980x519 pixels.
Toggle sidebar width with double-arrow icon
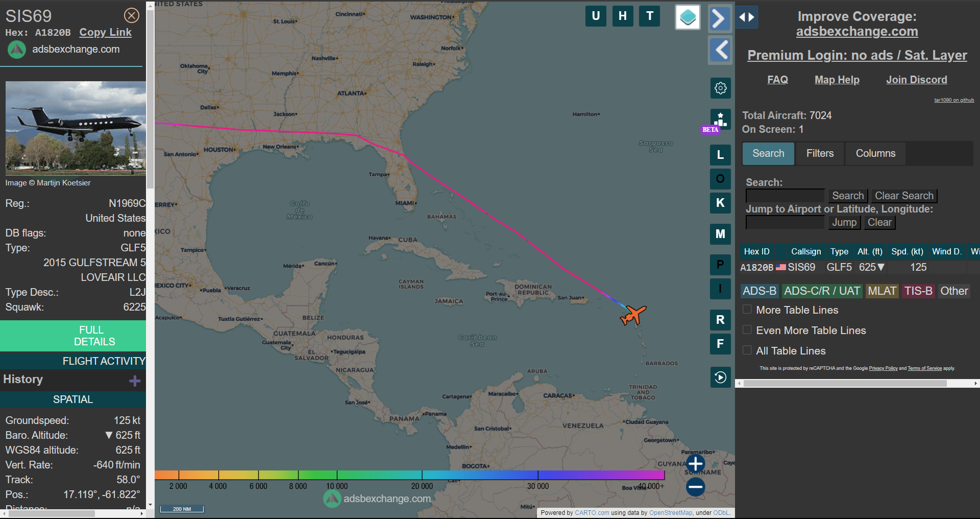coord(747,17)
